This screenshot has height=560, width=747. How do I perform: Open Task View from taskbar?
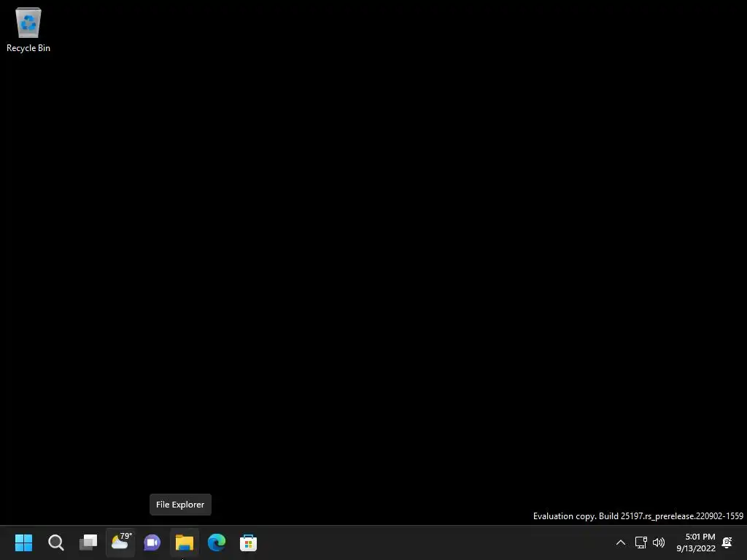pos(88,542)
